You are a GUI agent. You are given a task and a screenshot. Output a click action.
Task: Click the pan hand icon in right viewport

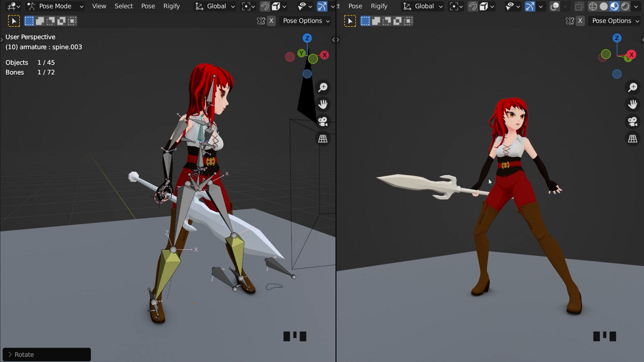633,105
